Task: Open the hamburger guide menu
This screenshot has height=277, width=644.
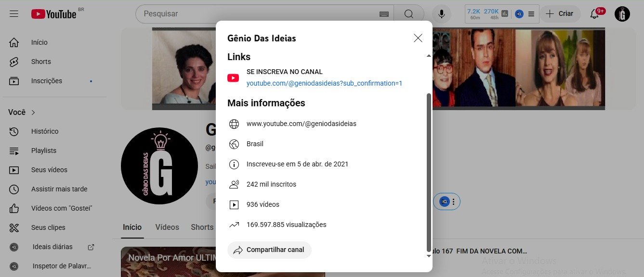Action: (x=14, y=14)
